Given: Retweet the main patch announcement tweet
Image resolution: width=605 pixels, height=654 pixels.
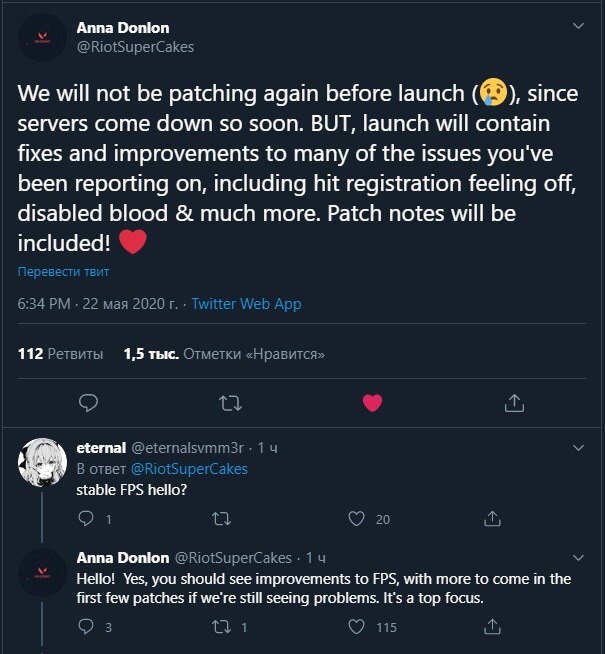Looking at the screenshot, I should (230, 402).
